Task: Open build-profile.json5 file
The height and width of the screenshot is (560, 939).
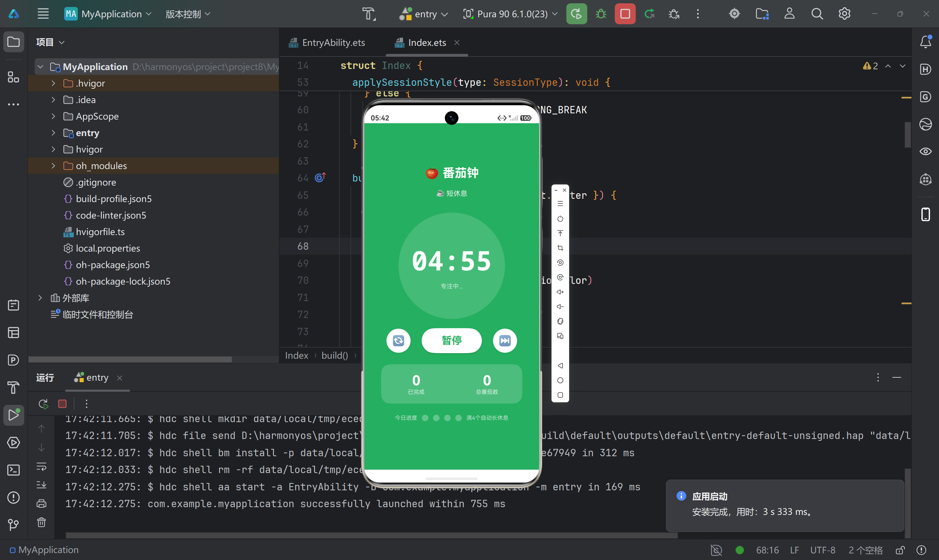Action: point(113,199)
